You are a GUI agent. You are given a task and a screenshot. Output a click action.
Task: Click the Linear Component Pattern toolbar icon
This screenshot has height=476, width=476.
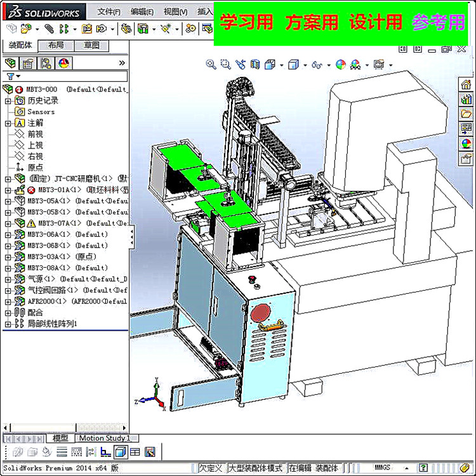(64, 29)
